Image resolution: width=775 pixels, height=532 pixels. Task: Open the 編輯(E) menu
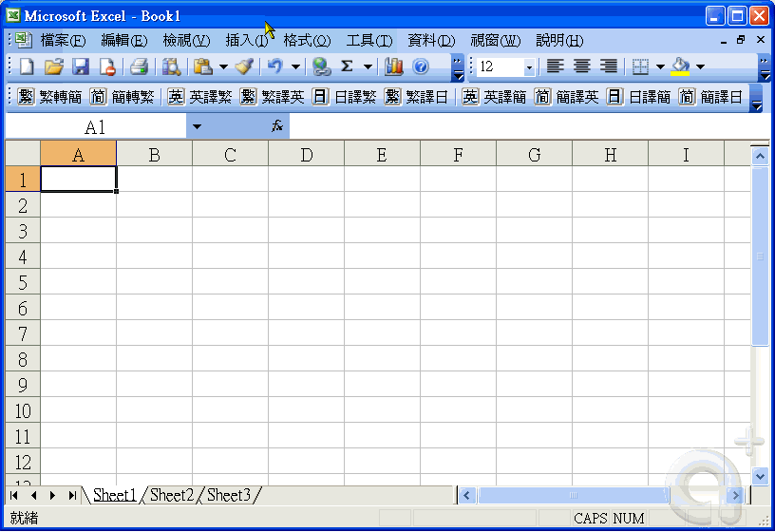tap(124, 41)
